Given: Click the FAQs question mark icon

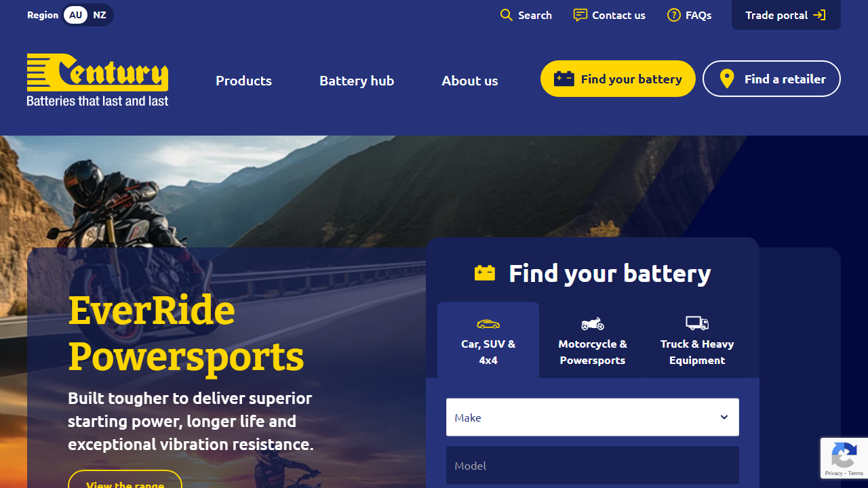Looking at the screenshot, I should pyautogui.click(x=673, y=15).
